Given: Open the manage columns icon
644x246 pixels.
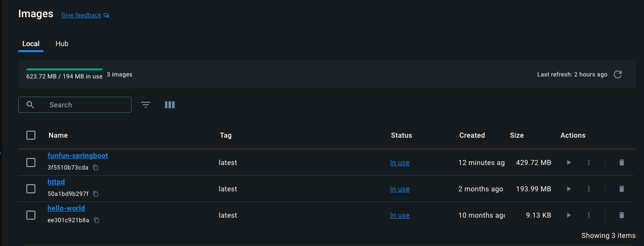Looking at the screenshot, I should click(170, 105).
